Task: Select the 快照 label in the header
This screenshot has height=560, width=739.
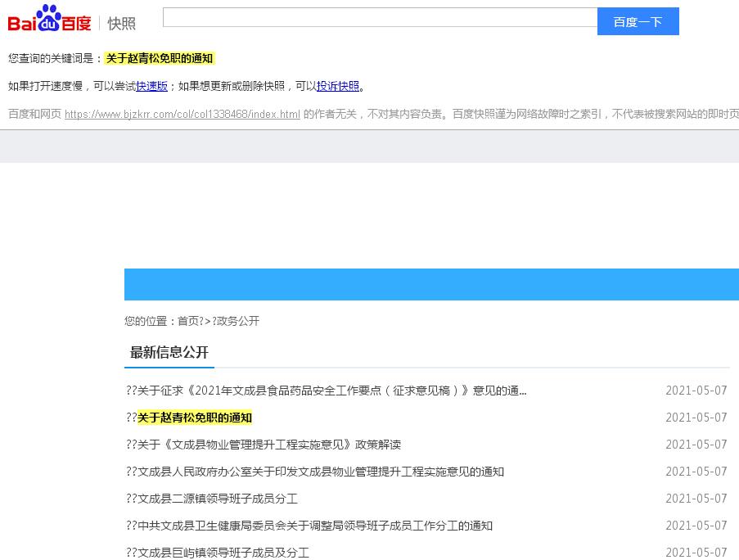Action: pyautogui.click(x=120, y=25)
